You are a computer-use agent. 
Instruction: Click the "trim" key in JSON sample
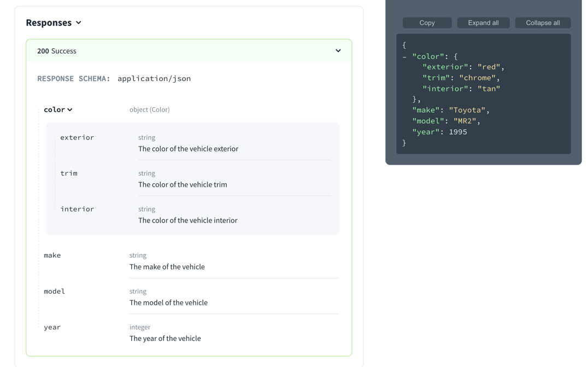pyautogui.click(x=436, y=78)
